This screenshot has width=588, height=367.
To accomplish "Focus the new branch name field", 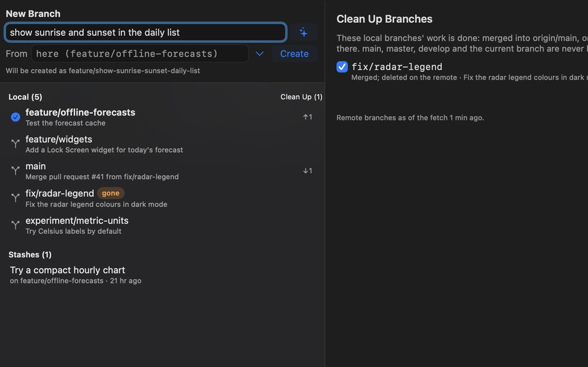I will (146, 32).
